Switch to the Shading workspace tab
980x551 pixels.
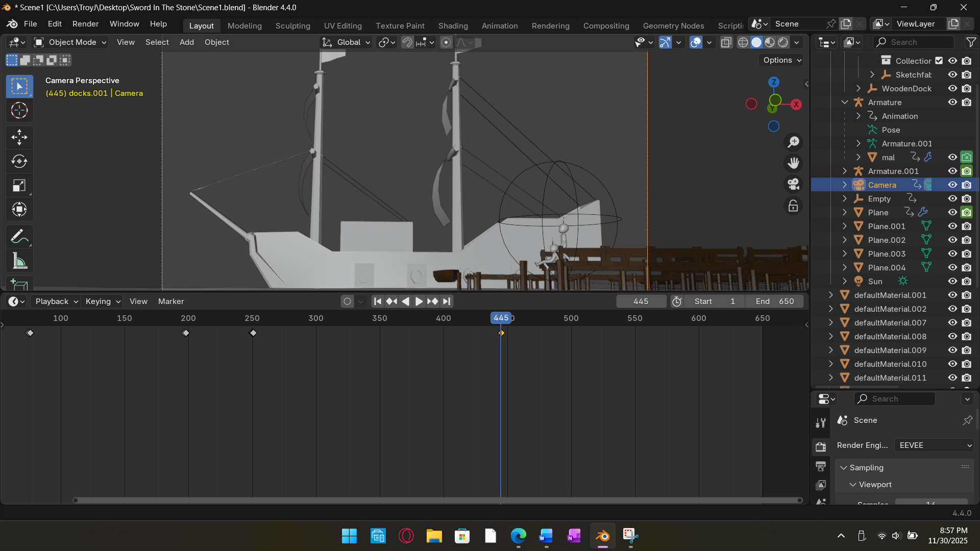tap(453, 26)
